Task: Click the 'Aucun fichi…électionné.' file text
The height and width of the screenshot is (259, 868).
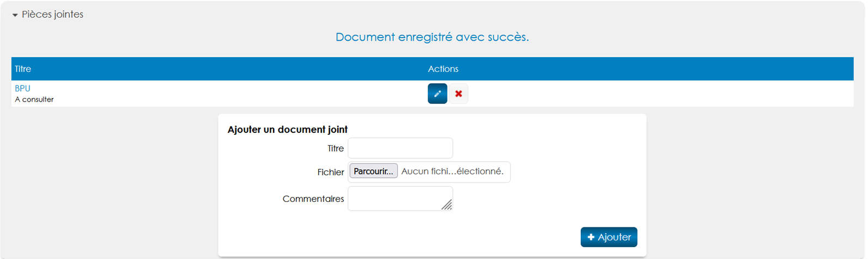Action: 452,171
